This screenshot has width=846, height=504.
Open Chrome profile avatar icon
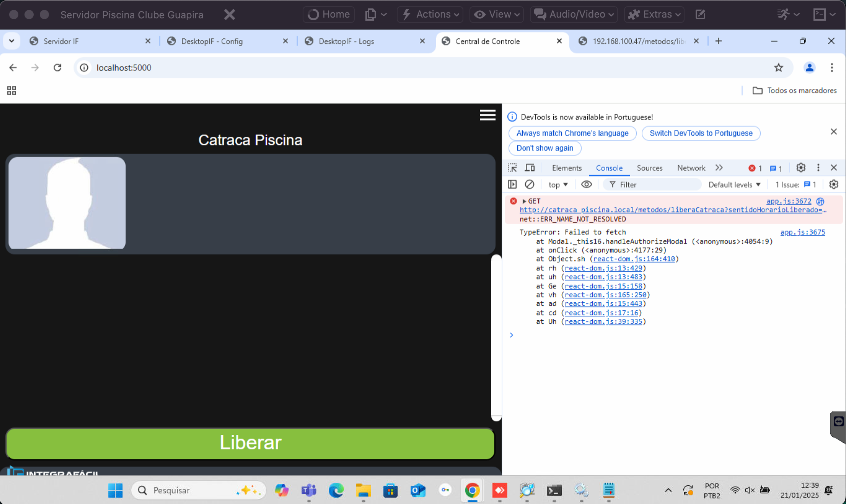809,68
